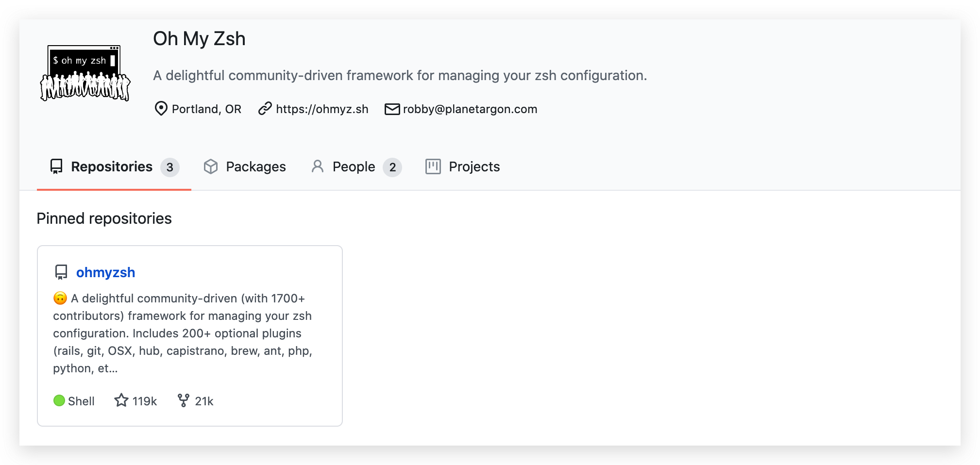Go to the People tab
Image resolution: width=980 pixels, height=465 pixels.
click(x=354, y=167)
